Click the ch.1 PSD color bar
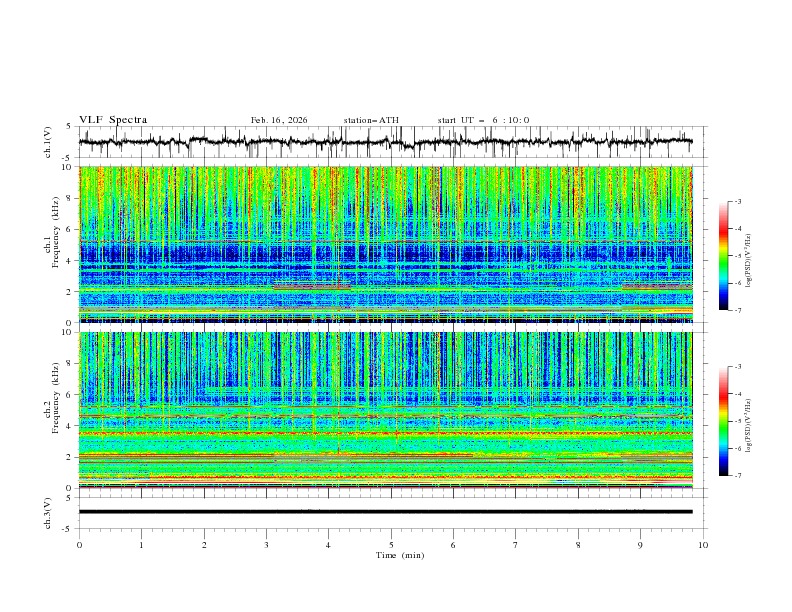 723,255
